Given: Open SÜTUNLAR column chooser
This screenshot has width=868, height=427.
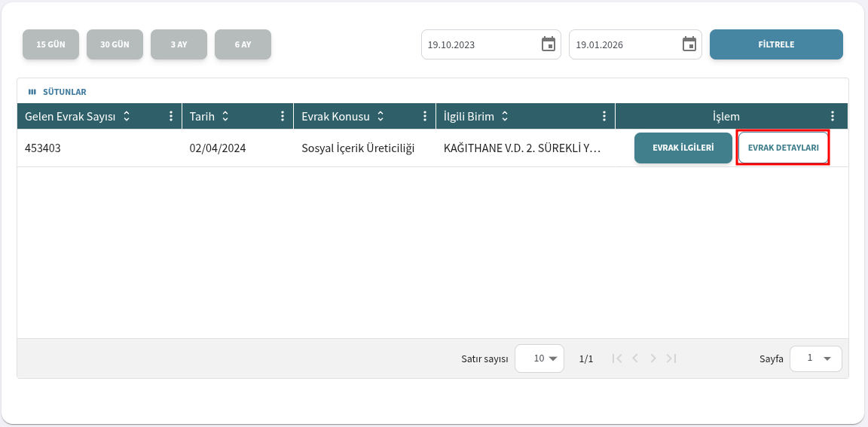Looking at the screenshot, I should 57,93.
